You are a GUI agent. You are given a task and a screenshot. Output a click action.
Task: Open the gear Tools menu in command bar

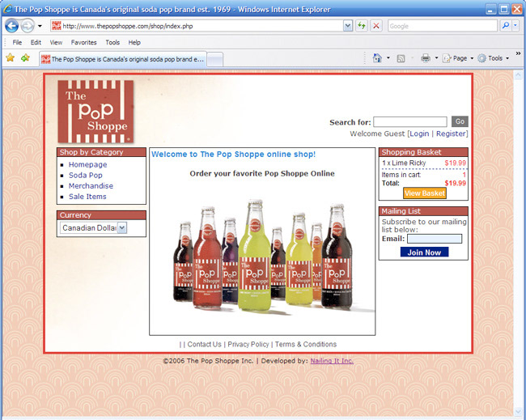tap(493, 58)
